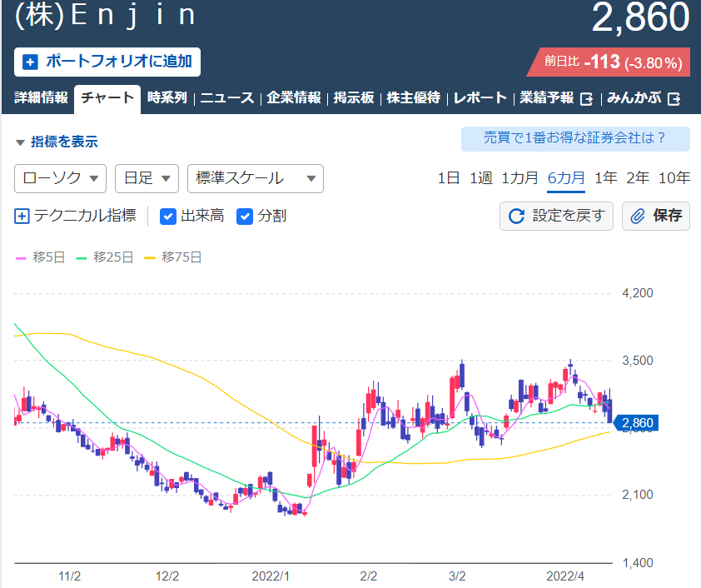Click the 1,400 price axis label
Image resolution: width=701 pixels, height=588 pixels.
638,563
